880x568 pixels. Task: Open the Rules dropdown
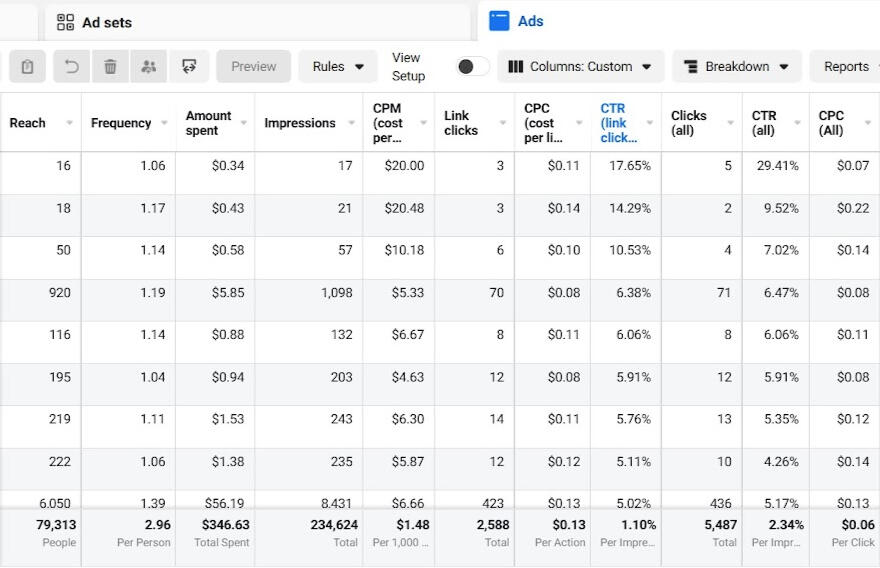[338, 67]
